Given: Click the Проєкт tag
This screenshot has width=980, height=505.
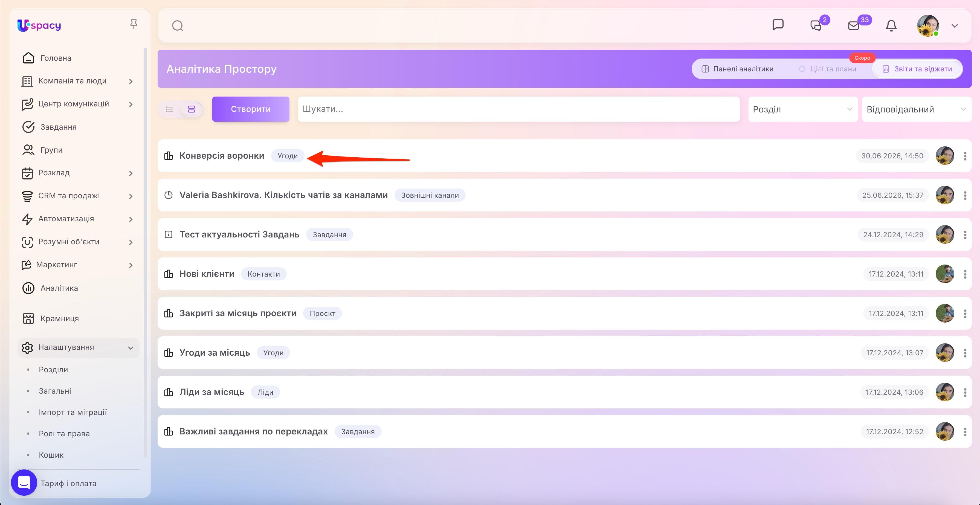Looking at the screenshot, I should pos(322,313).
